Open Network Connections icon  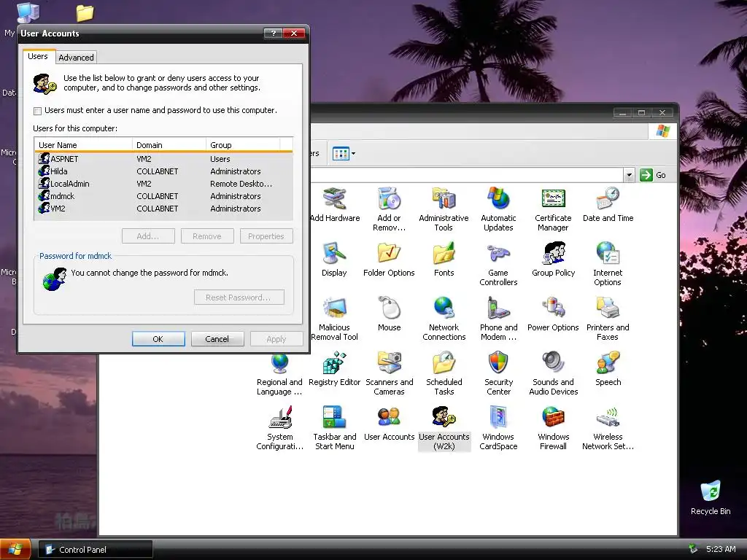tap(444, 319)
